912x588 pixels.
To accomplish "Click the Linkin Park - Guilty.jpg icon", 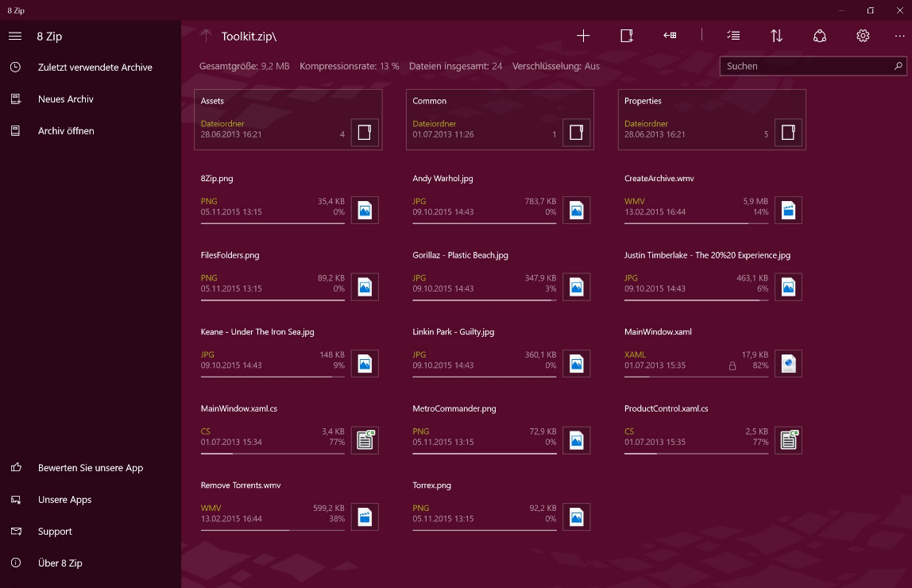I will point(577,363).
